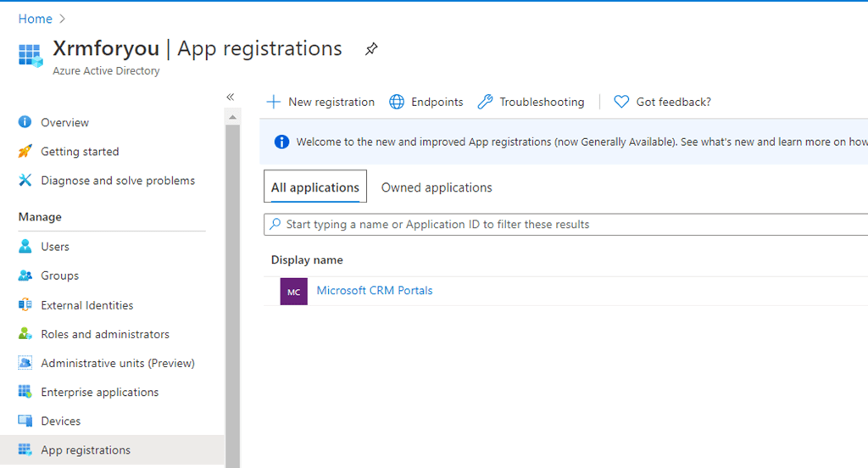Select the All applications tab
The width and height of the screenshot is (868, 468).
[314, 187]
